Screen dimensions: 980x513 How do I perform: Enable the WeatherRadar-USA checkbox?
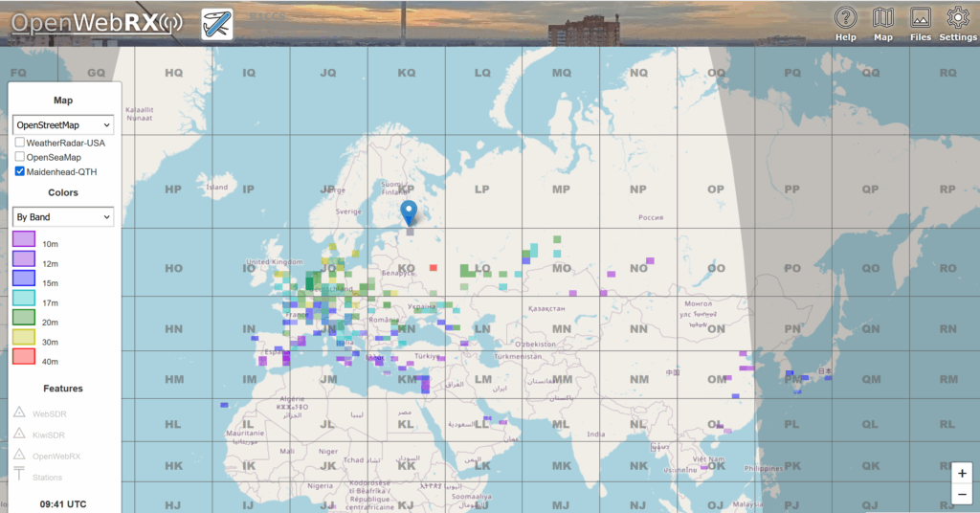click(x=20, y=143)
